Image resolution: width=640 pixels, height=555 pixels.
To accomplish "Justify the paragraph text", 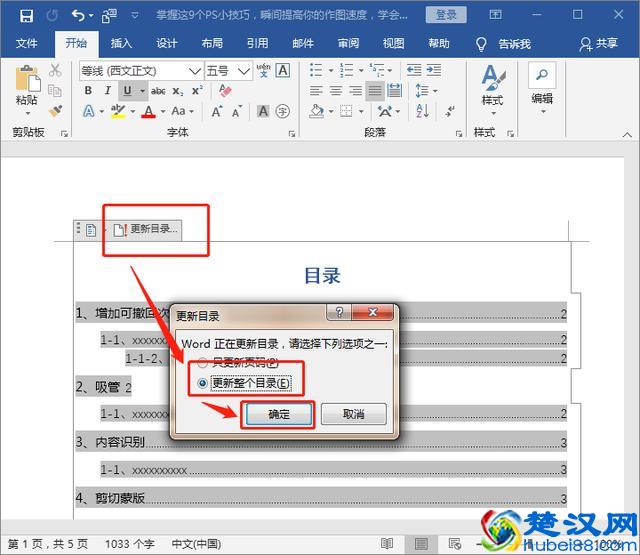I will (375, 91).
